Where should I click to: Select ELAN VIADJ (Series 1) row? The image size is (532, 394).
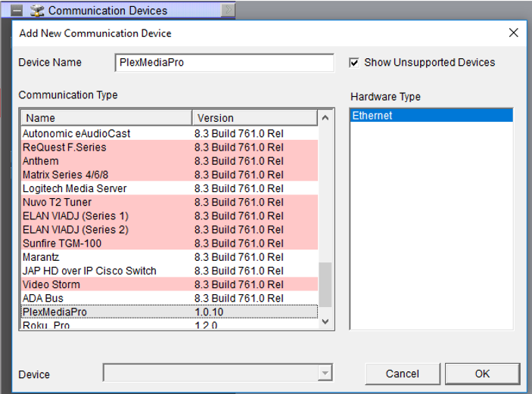click(x=170, y=216)
